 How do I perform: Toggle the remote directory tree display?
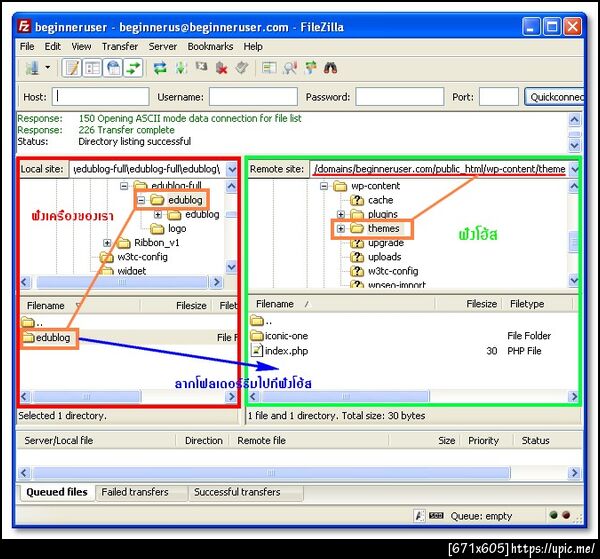coord(113,68)
